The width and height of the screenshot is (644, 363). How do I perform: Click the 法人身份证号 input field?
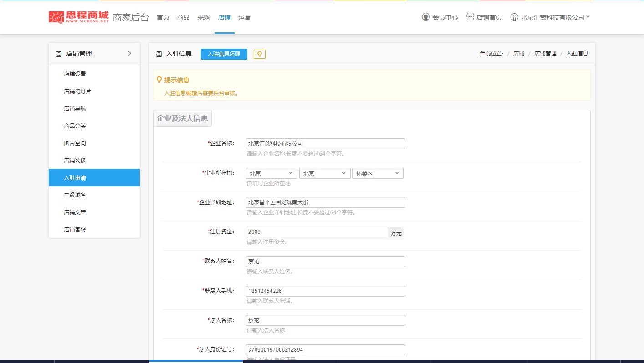325,350
